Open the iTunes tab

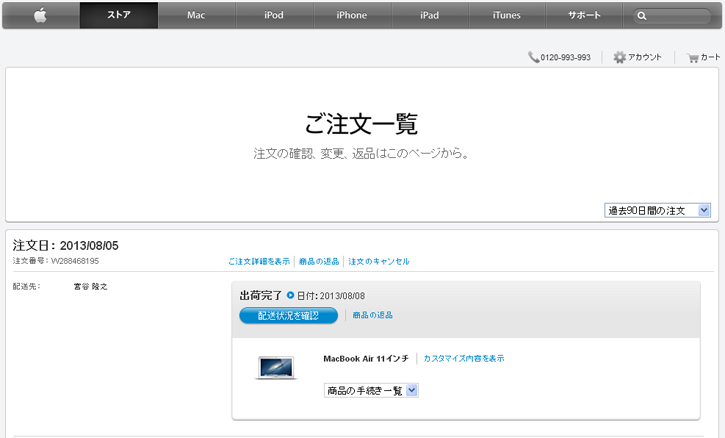point(506,15)
